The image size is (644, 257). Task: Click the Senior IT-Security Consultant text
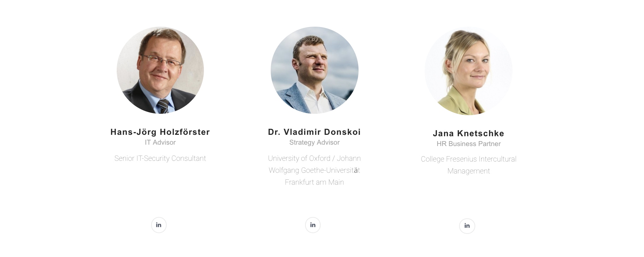point(160,158)
